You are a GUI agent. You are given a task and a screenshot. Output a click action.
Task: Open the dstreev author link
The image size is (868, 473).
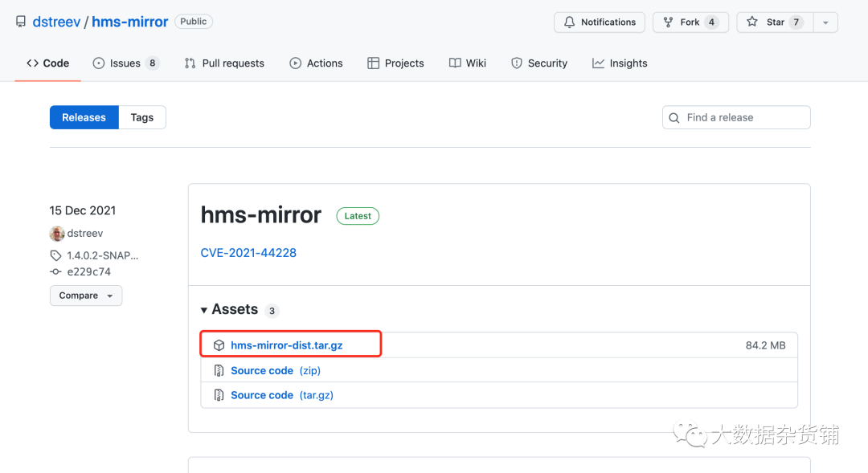tap(85, 234)
